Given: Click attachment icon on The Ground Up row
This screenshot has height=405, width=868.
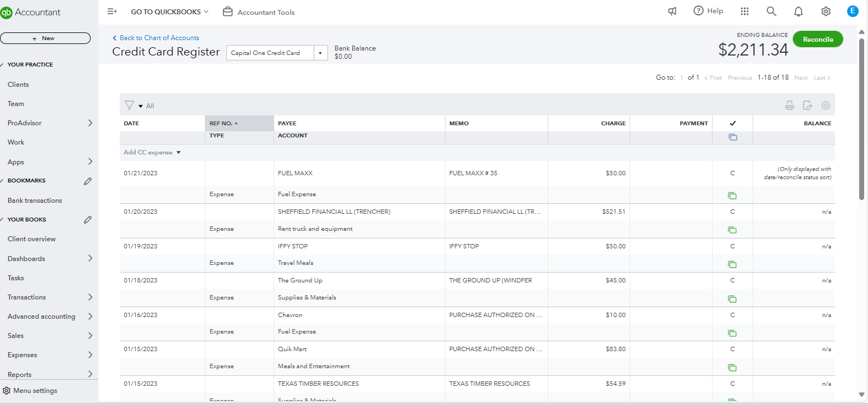Looking at the screenshot, I should coord(732,299).
